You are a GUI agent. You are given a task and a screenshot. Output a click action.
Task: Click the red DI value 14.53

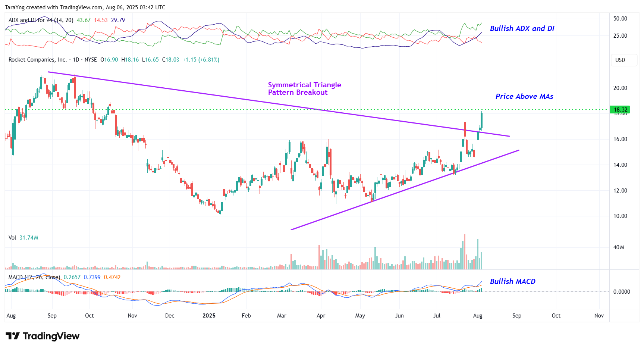(x=101, y=20)
